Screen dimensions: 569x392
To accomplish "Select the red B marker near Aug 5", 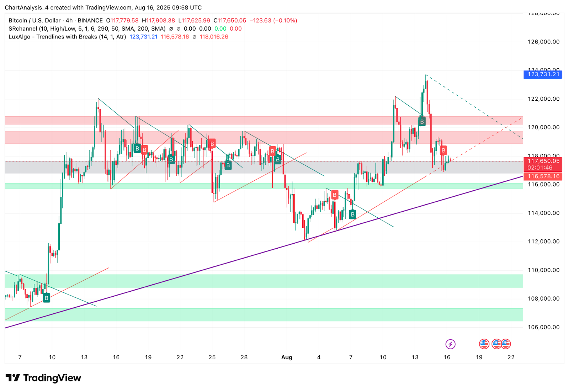I will (334, 195).
